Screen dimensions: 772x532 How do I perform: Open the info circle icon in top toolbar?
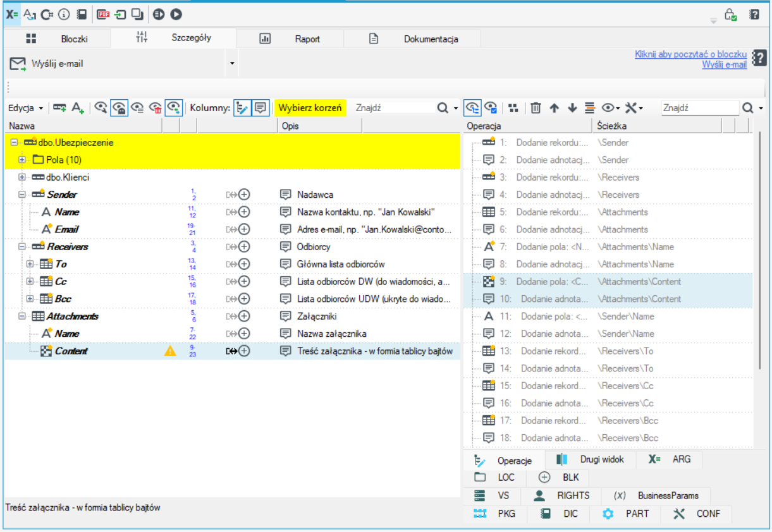64,14
